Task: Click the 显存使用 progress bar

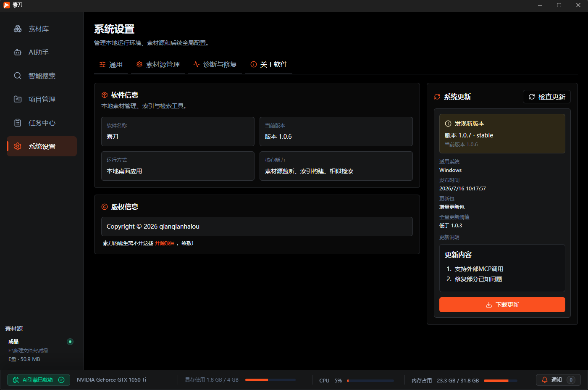Action: [270, 380]
